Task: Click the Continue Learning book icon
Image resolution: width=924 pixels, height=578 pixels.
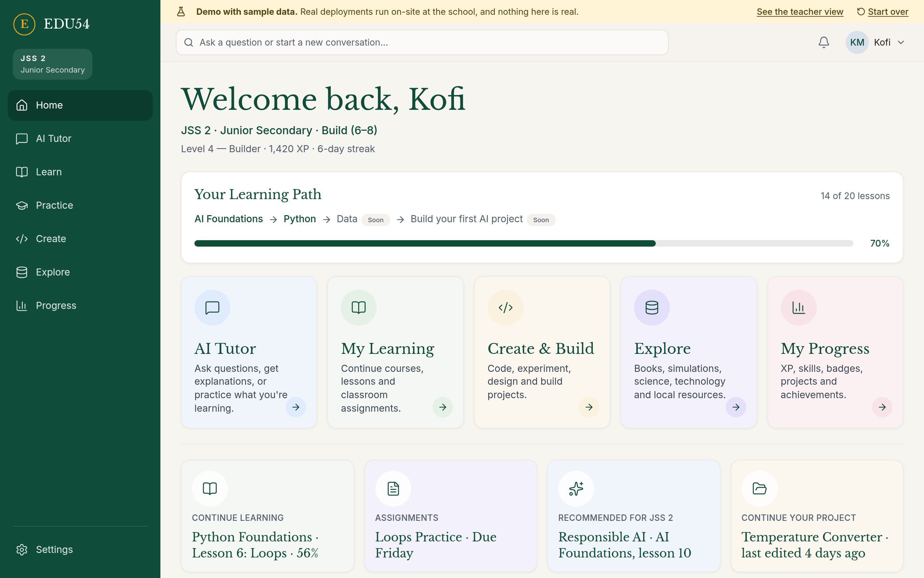Action: click(210, 488)
